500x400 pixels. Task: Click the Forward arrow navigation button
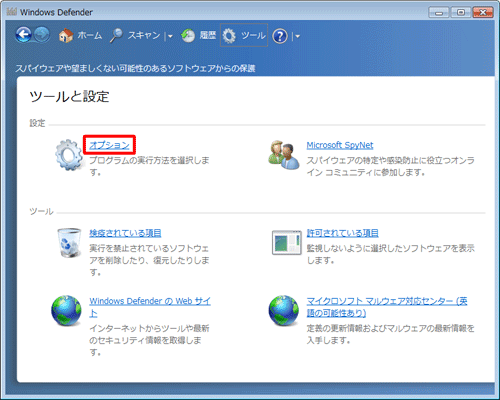click(42, 35)
